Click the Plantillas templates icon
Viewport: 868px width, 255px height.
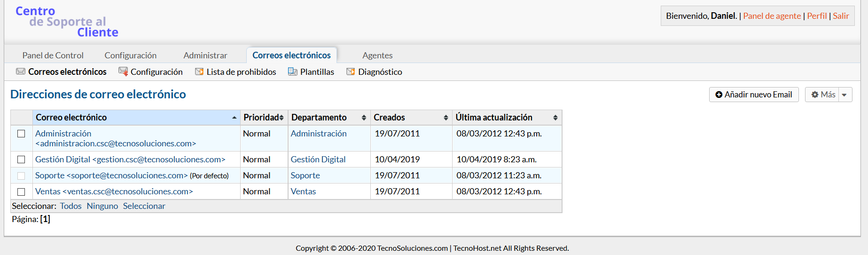point(293,72)
